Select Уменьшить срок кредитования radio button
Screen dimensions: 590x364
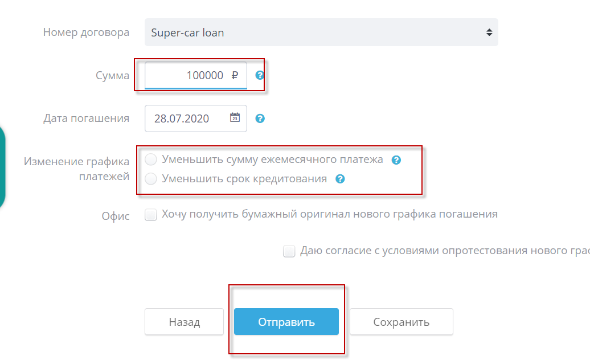click(x=151, y=179)
